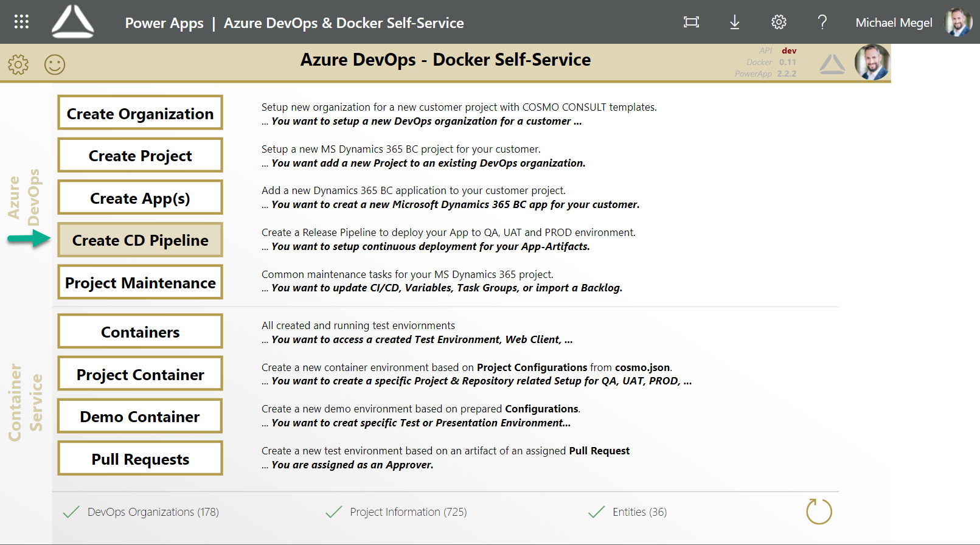Open Michael Megel account avatar in top bar

[x=958, y=23]
